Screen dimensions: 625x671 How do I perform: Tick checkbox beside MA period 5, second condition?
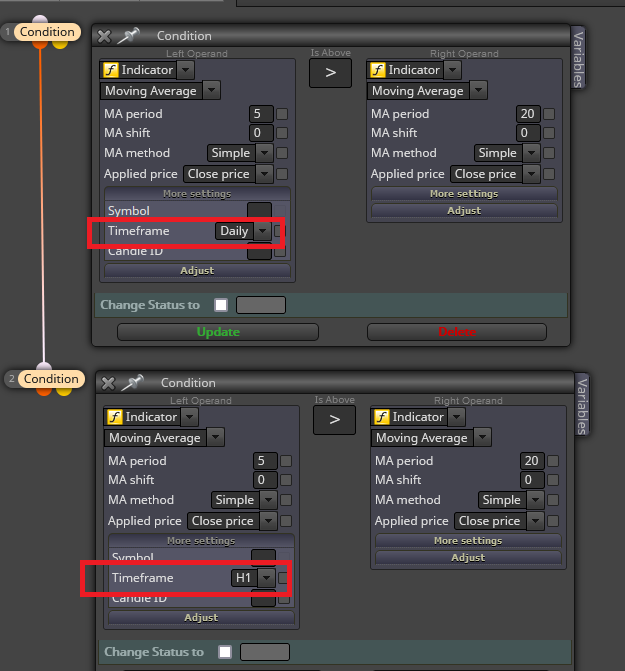[x=286, y=461]
